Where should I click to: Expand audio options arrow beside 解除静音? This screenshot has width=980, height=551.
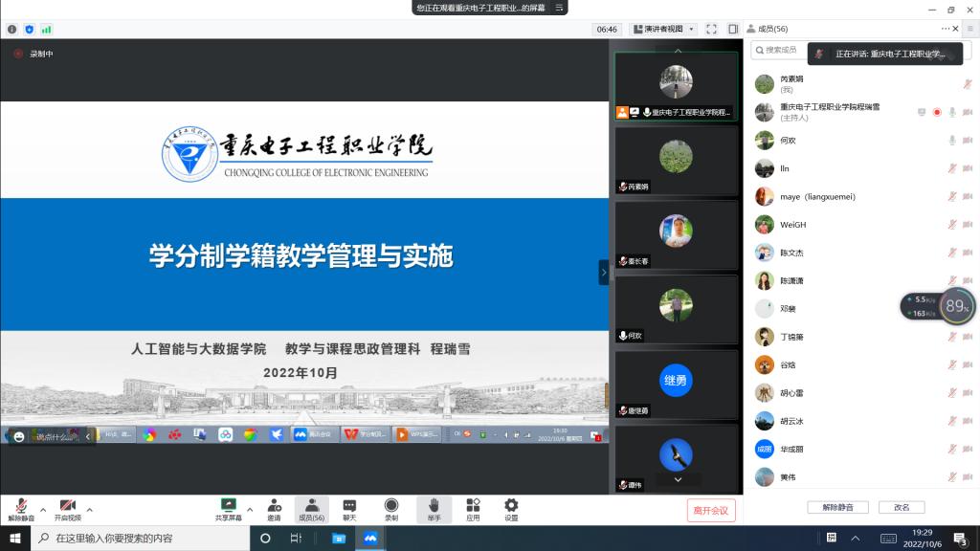tap(43, 509)
